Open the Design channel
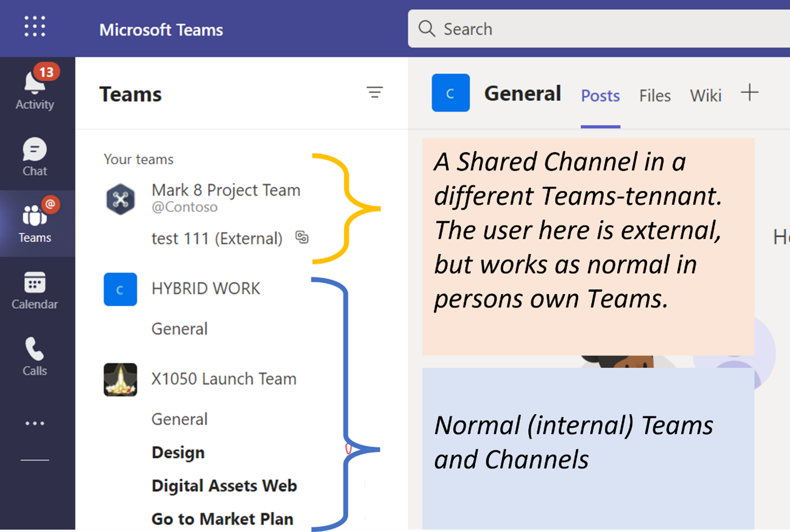 click(178, 452)
